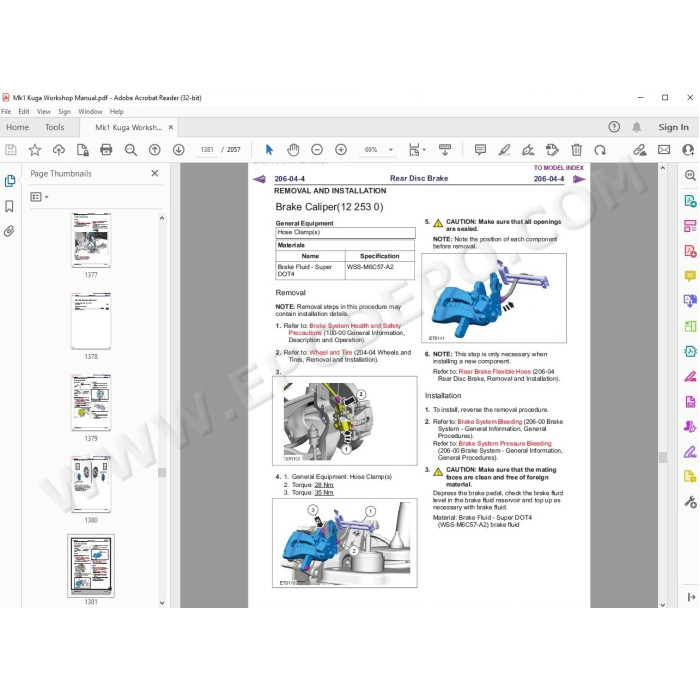The height and width of the screenshot is (700, 700).
Task: Toggle Page Thumbnails panel icon
Action: tap(9, 180)
